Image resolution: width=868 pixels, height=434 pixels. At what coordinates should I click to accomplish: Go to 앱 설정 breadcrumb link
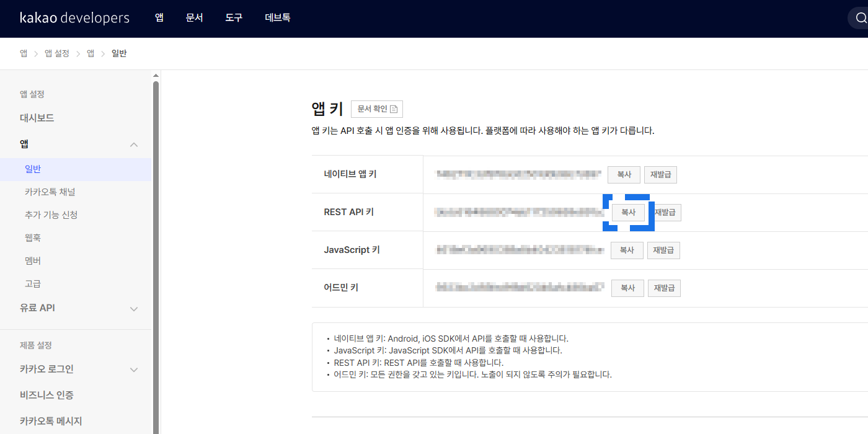tap(57, 53)
